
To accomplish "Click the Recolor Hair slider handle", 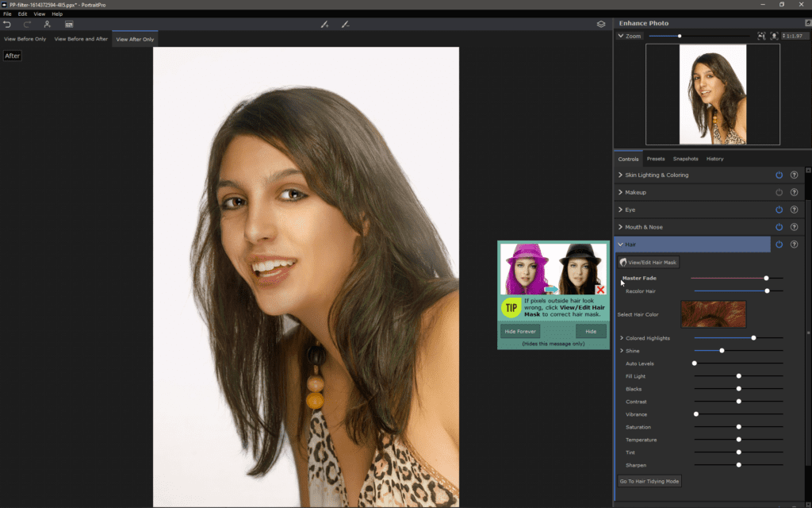I will click(x=767, y=291).
